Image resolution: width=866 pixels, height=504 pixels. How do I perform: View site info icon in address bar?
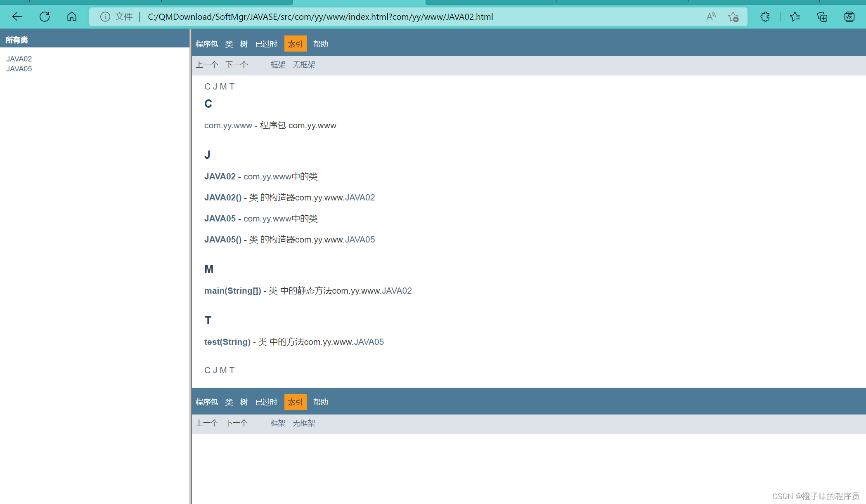point(105,17)
